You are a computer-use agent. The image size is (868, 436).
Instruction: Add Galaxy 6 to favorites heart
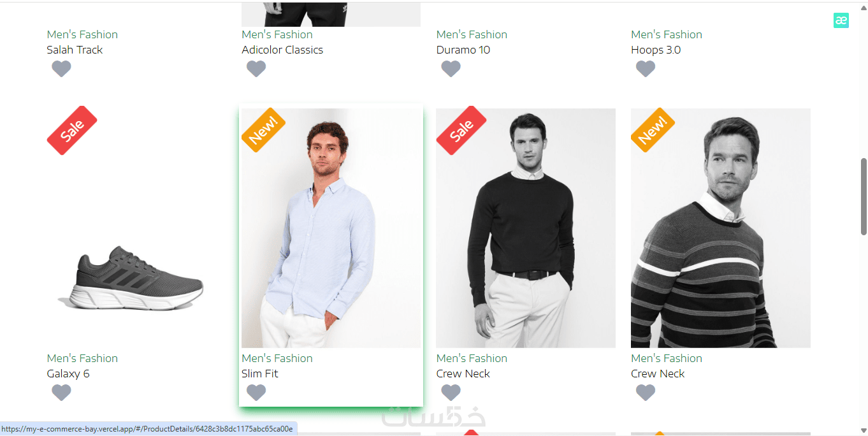click(x=61, y=393)
